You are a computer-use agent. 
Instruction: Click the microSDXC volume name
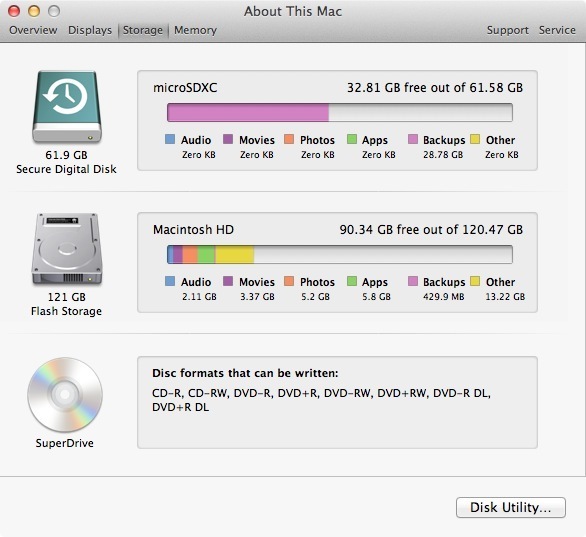click(x=185, y=88)
